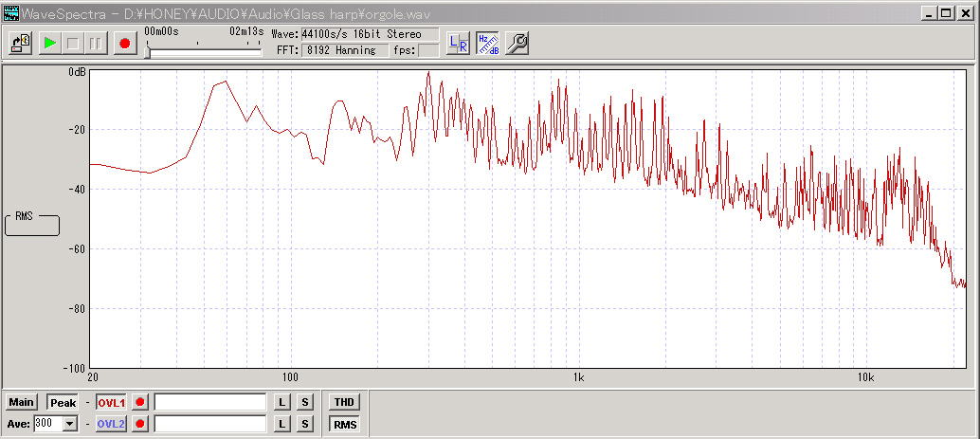This screenshot has height=439, width=980.
Task: Click the L load button for OVL2
Action: point(281,424)
